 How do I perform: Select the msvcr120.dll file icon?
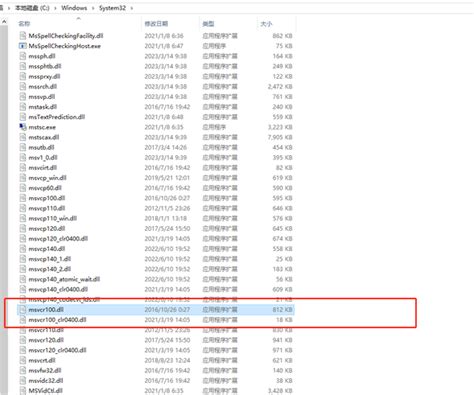point(22,340)
